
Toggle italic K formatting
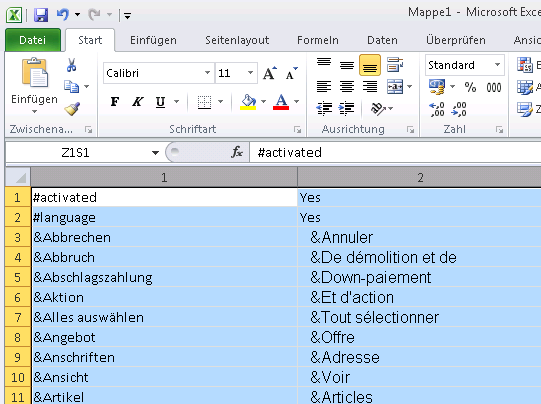tap(138, 102)
